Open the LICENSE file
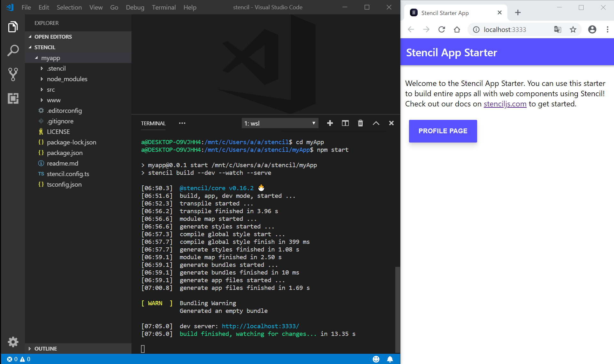614x364 pixels. tap(78, 132)
